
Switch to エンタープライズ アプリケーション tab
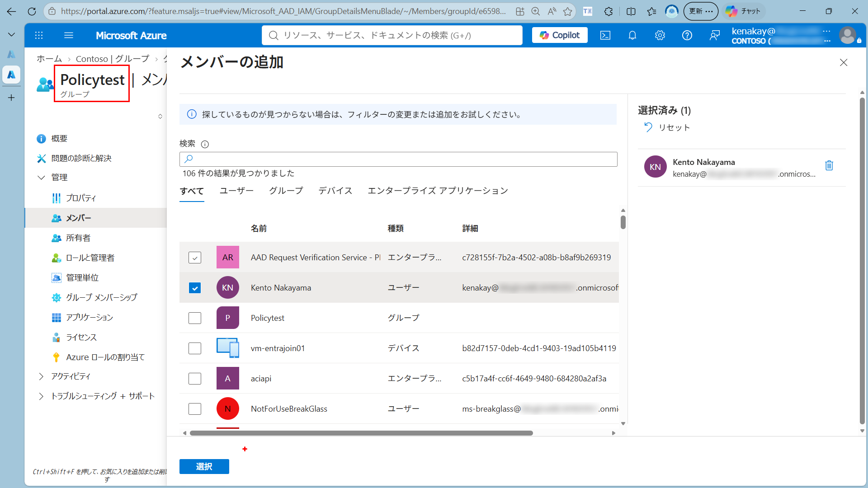coord(438,191)
